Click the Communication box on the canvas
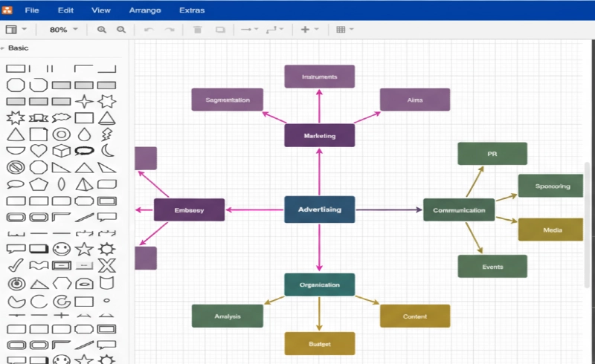 tap(458, 210)
